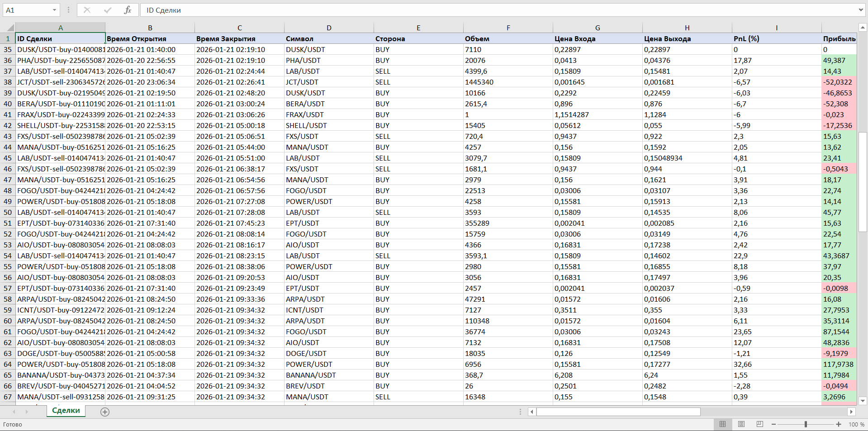Click the 100 % zoom level text
This screenshot has height=431, width=868.
point(856,424)
